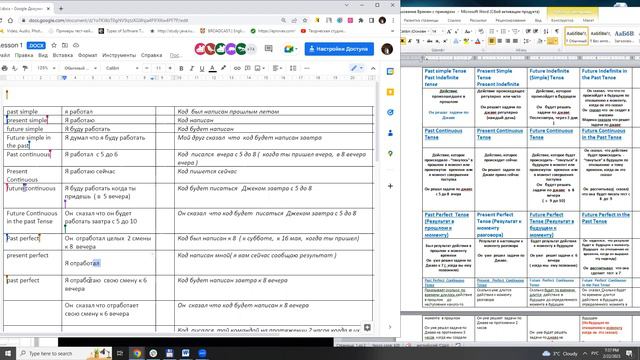Check the cloud document status icon
Screen dimensions: 640x360
[76, 45]
